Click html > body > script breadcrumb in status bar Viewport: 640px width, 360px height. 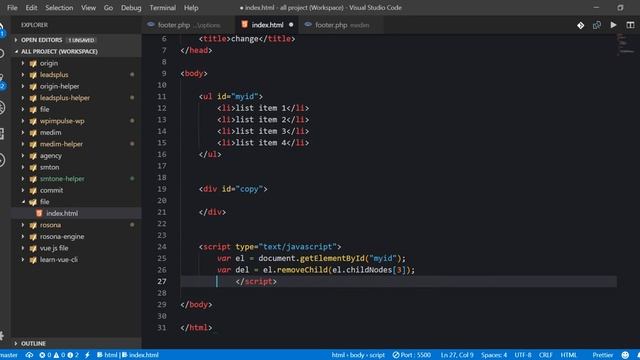click(358, 355)
